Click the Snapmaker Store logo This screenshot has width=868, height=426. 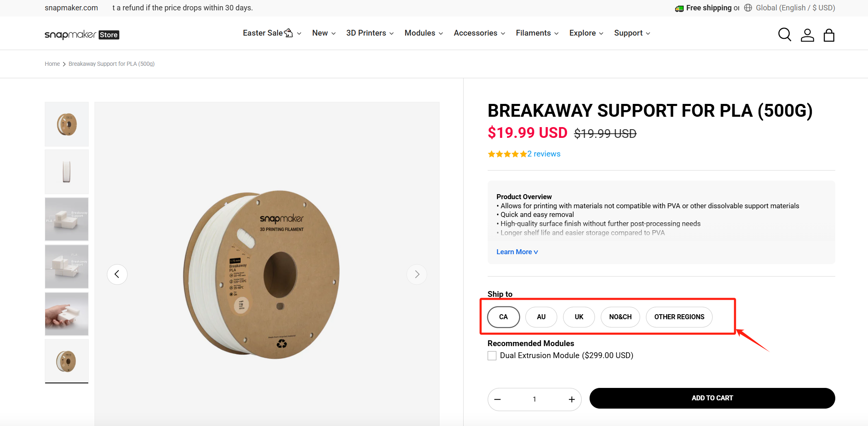coord(82,35)
